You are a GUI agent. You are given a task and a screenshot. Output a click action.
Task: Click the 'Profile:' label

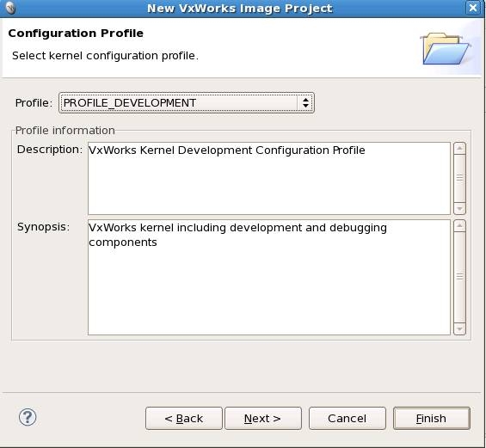pos(34,103)
